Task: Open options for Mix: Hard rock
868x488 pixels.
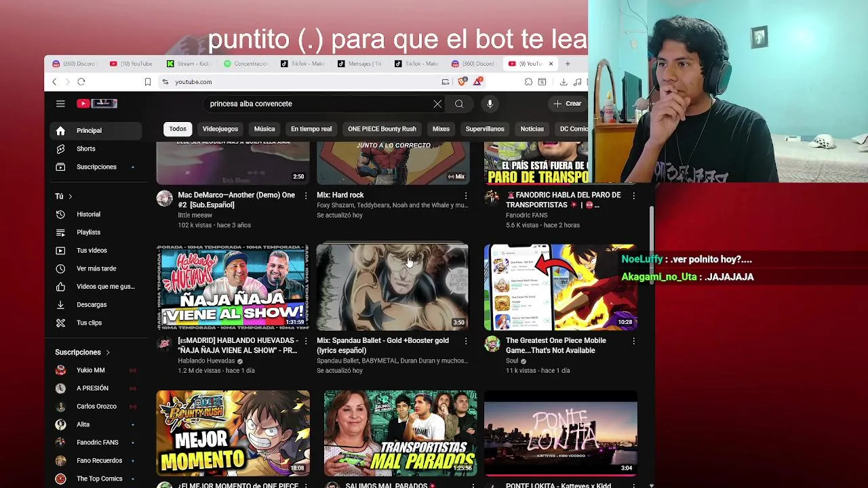Action: (x=466, y=195)
